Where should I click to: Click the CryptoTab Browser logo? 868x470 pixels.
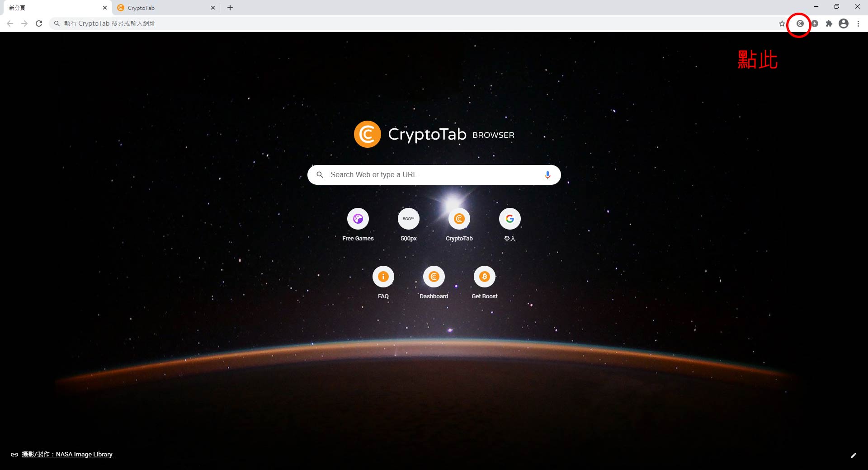(x=434, y=134)
